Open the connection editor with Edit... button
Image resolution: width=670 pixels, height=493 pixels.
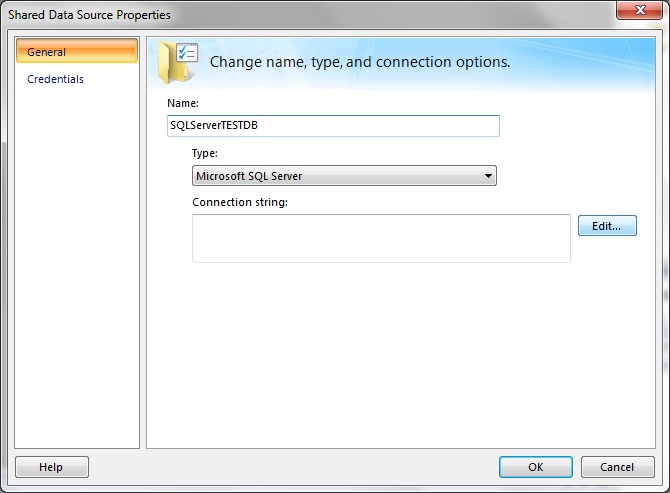[607, 226]
